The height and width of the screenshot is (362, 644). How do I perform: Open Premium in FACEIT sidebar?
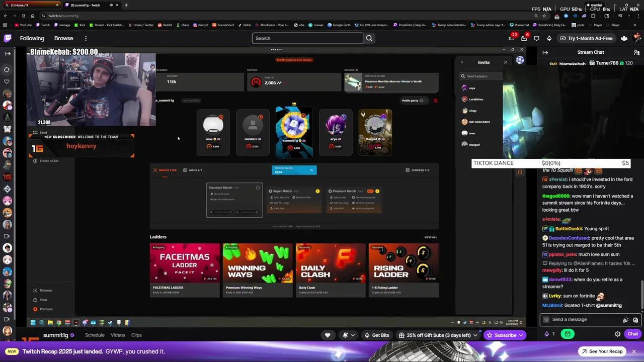coord(43,309)
